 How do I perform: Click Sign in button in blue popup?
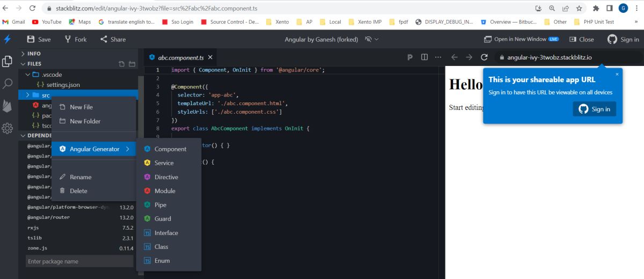[595, 109]
